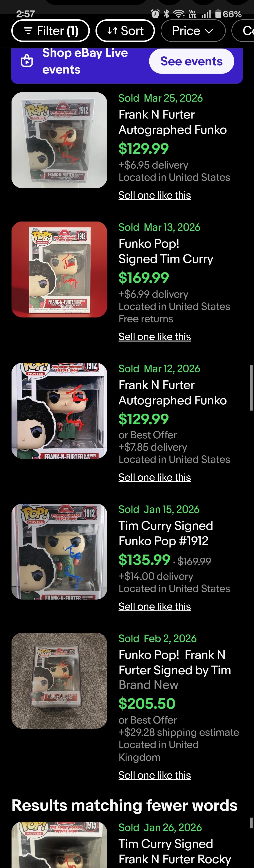Tap the sort arrows icon
The image size is (254, 868).
point(112,31)
